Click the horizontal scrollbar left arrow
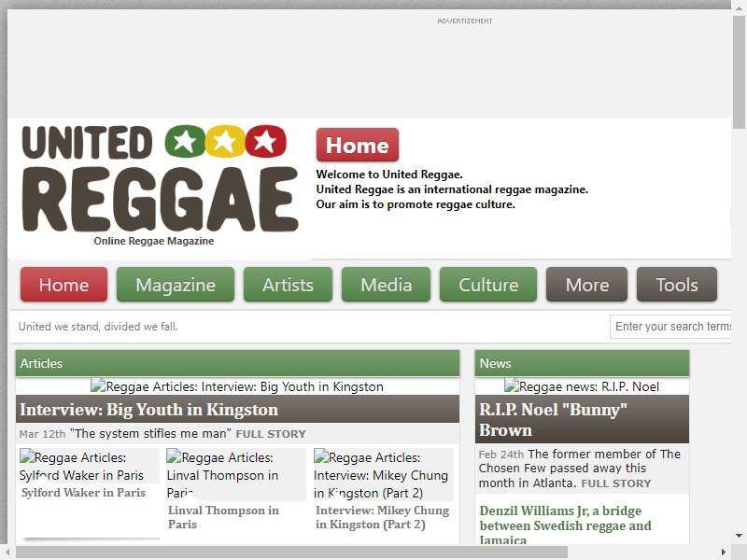This screenshot has width=747, height=560. (7, 552)
